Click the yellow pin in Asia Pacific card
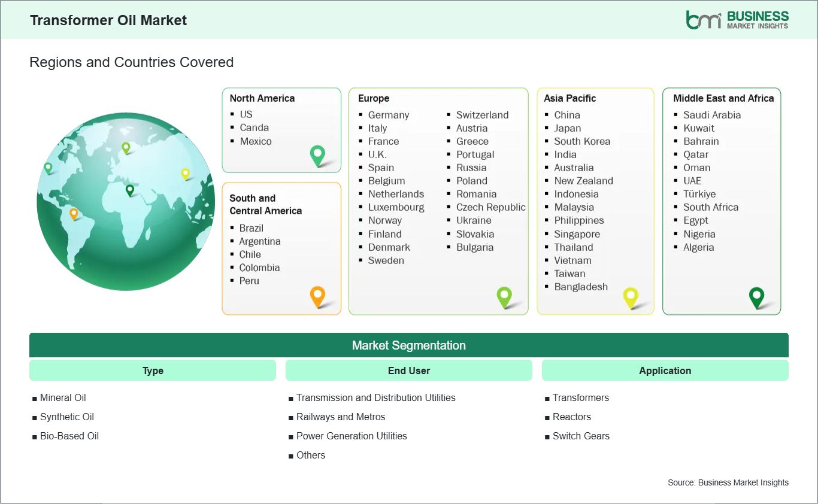Screen dimensions: 818x504 [631, 297]
